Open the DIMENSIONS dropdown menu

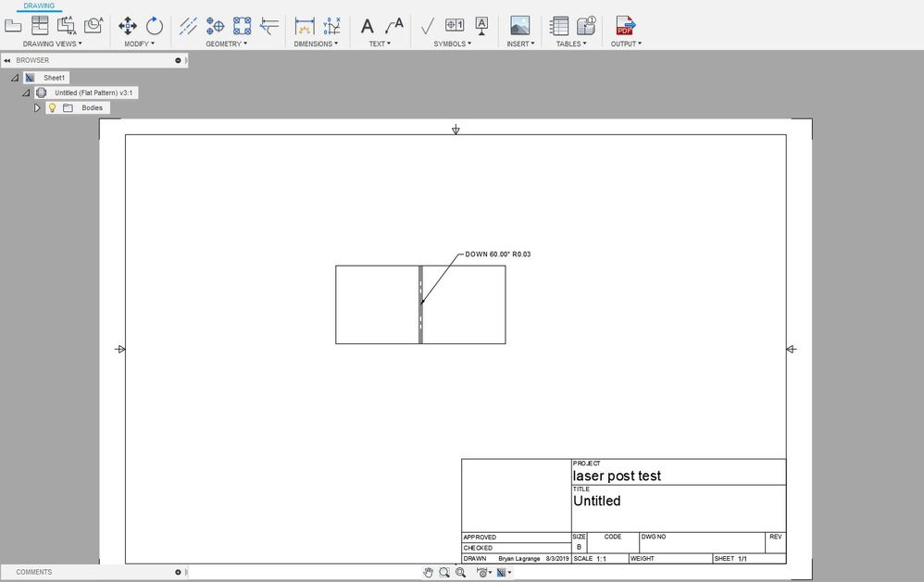tap(316, 43)
